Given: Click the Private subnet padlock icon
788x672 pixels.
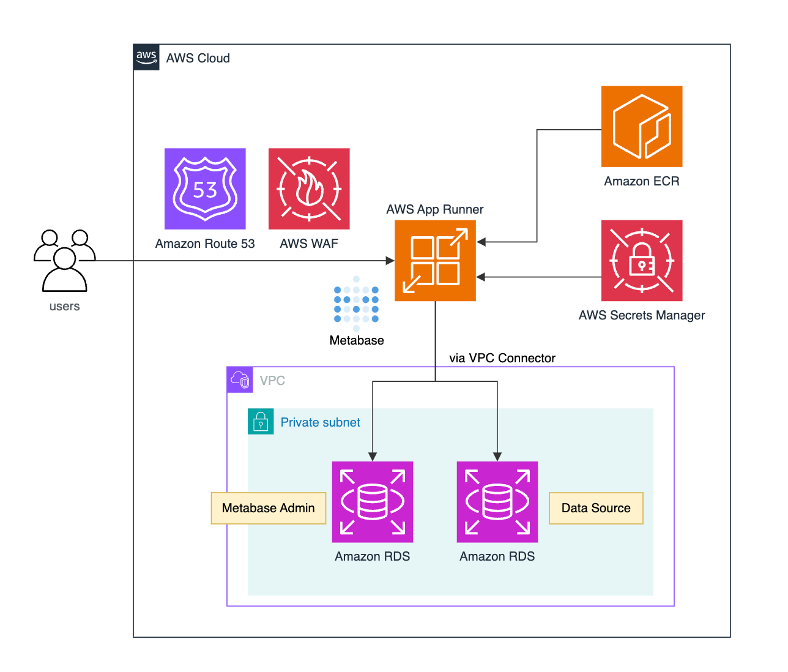Looking at the screenshot, I should pos(261,422).
